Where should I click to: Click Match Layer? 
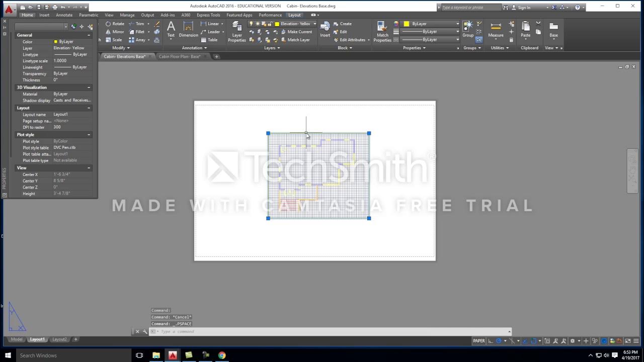click(x=295, y=40)
